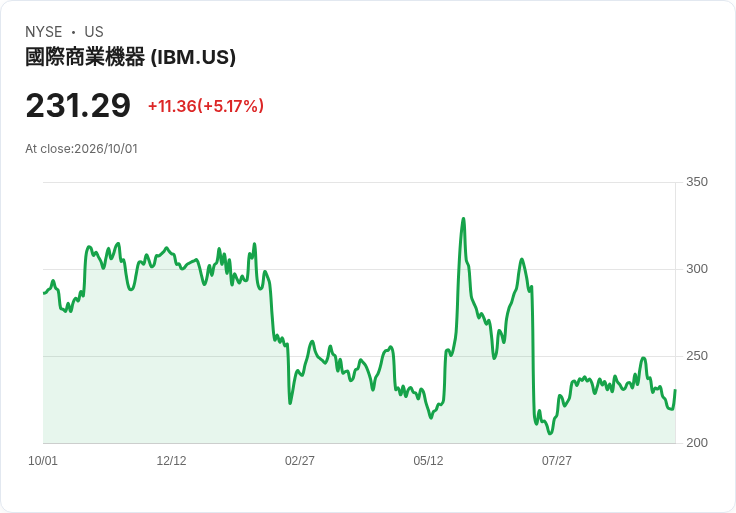Click the US market label
Viewport: 736px width, 513px height.
coord(94,32)
